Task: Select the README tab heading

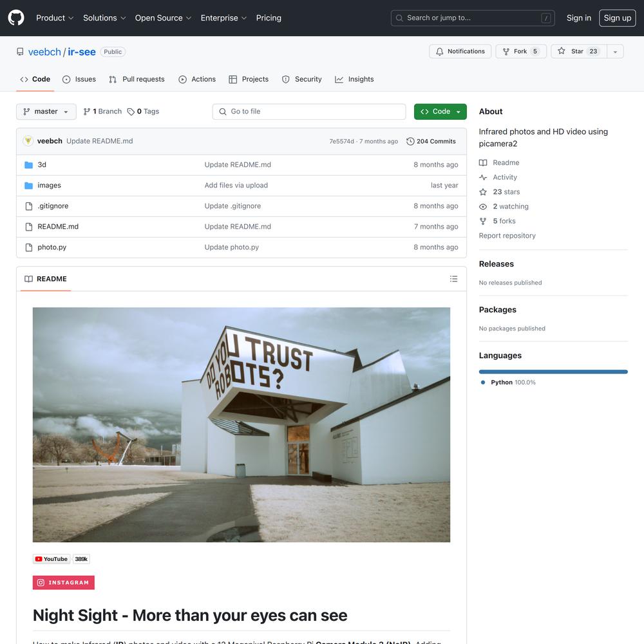Action: (x=46, y=279)
